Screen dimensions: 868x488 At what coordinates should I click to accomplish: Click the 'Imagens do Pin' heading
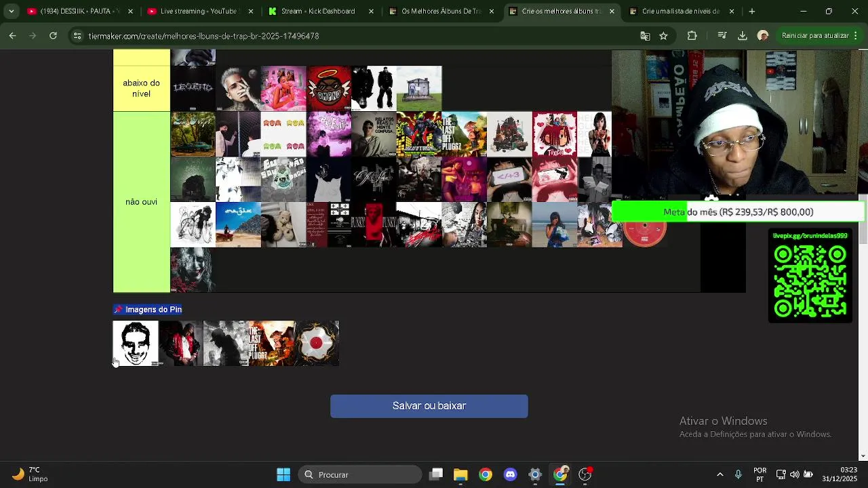click(147, 309)
